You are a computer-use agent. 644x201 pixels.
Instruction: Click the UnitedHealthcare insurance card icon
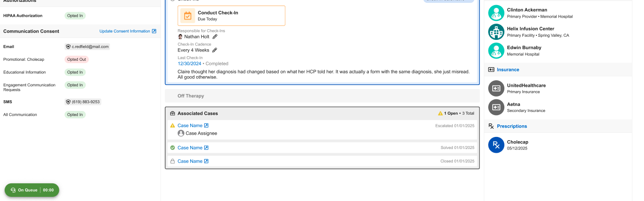pos(496,88)
